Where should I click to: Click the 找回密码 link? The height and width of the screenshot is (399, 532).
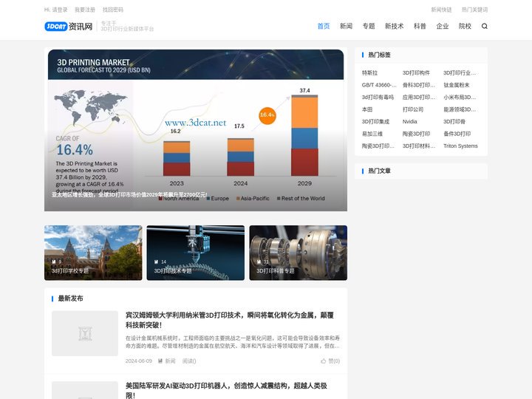point(113,10)
